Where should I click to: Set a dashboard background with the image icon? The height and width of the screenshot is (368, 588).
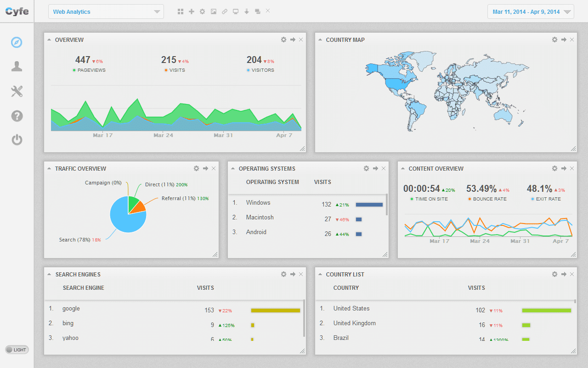coord(213,11)
